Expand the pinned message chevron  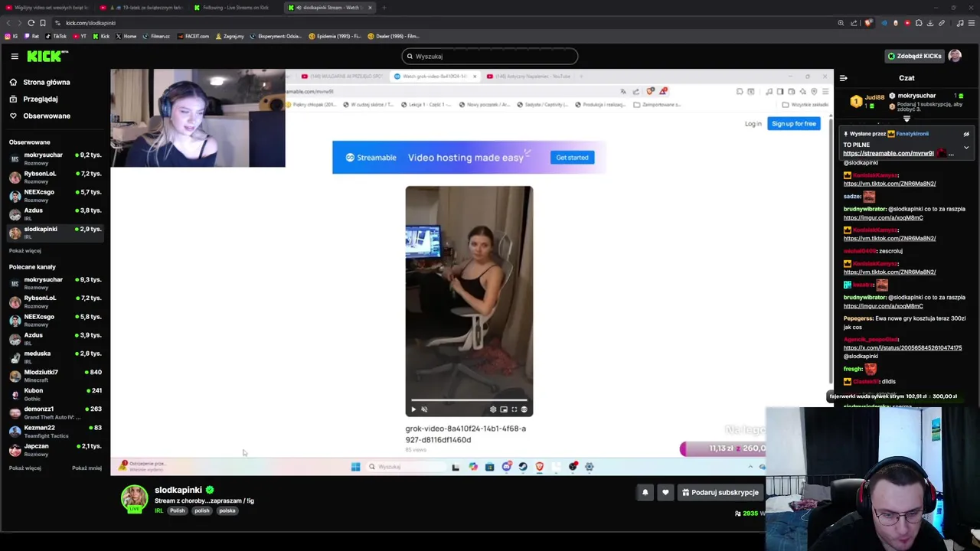pyautogui.click(x=966, y=147)
